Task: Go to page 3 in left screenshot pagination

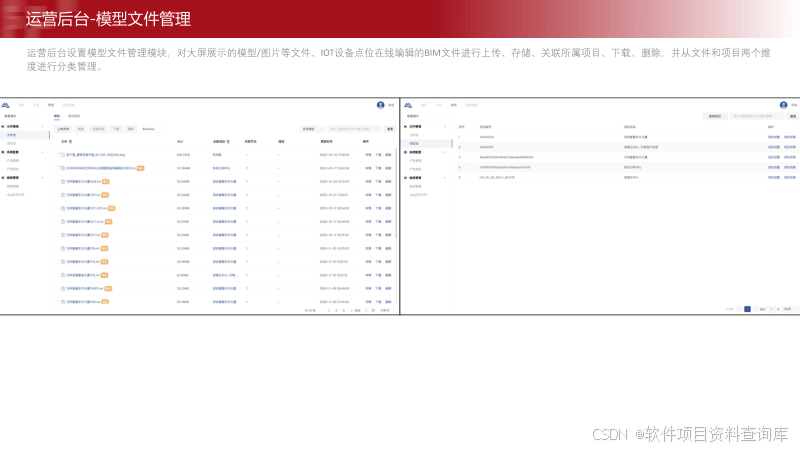Action: point(344,310)
